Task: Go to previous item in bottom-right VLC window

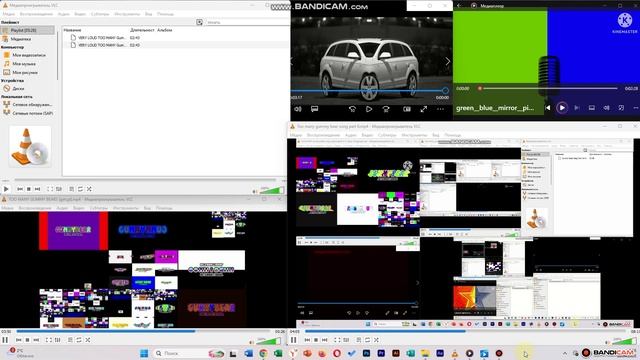Action: (x=307, y=340)
